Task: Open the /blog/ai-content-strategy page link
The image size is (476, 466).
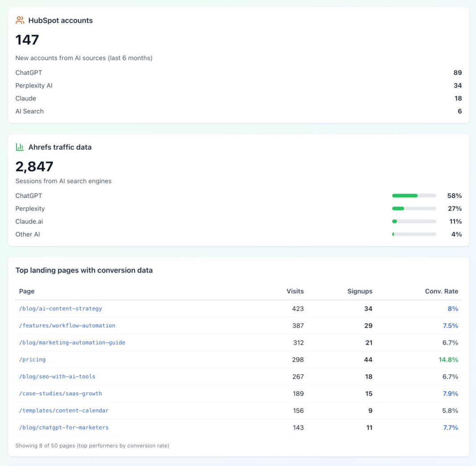Action: (x=61, y=309)
